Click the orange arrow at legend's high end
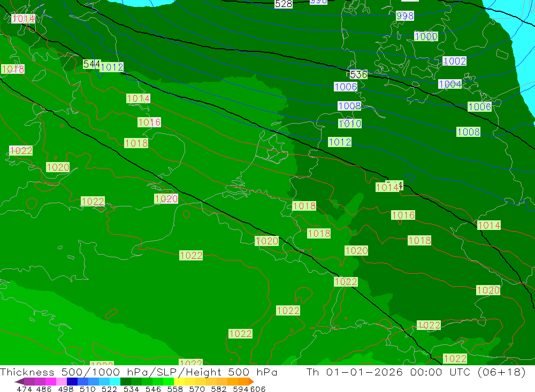 [251, 381]
